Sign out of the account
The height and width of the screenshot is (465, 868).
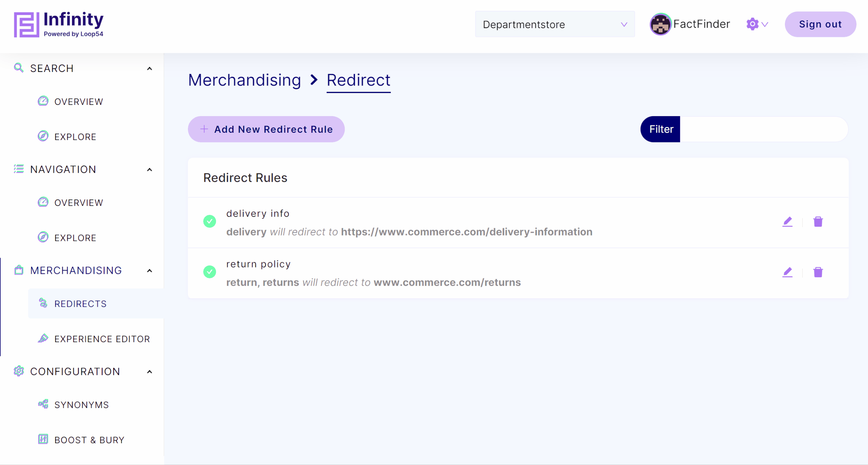tap(820, 24)
